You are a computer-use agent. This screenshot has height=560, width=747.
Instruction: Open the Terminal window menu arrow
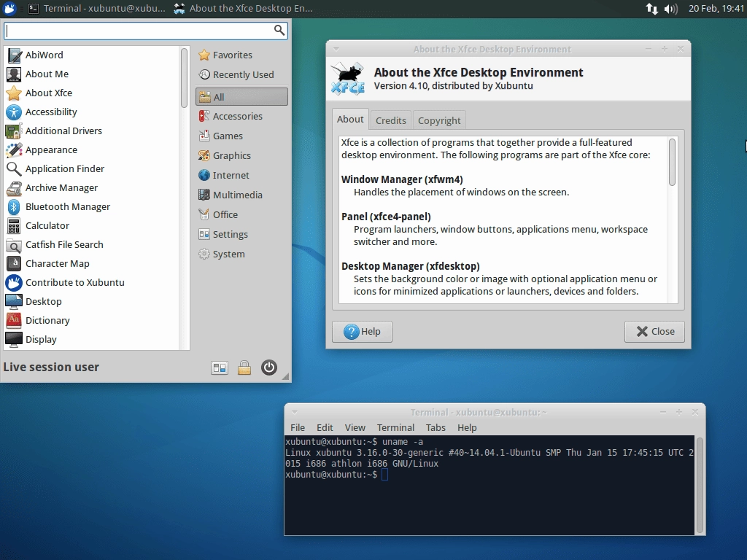click(295, 413)
